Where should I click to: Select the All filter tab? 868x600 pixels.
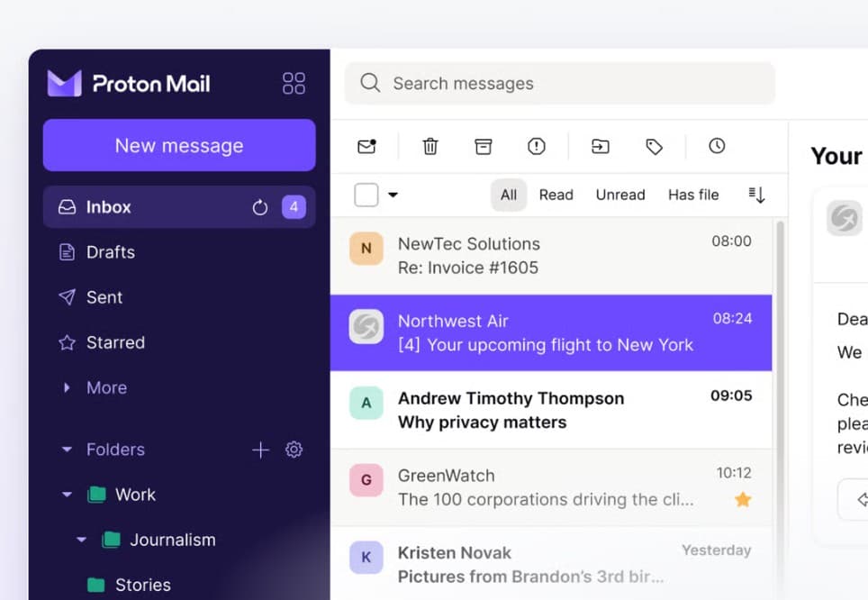point(508,195)
